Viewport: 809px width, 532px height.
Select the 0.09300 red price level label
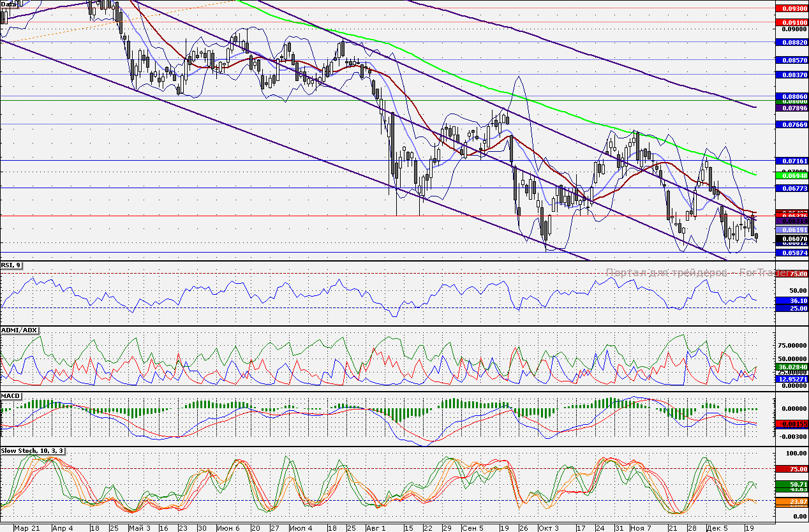791,8
